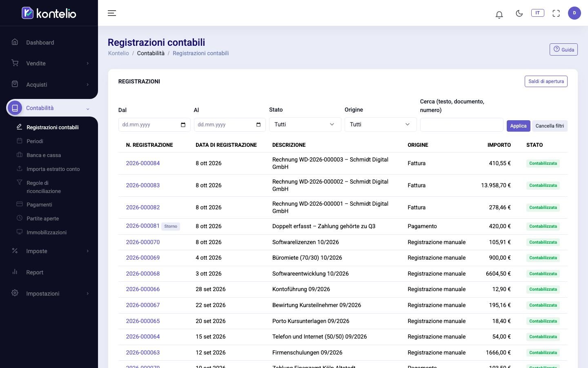Image resolution: width=588 pixels, height=368 pixels.
Task: Open the Origine dropdown
Action: [x=381, y=124]
